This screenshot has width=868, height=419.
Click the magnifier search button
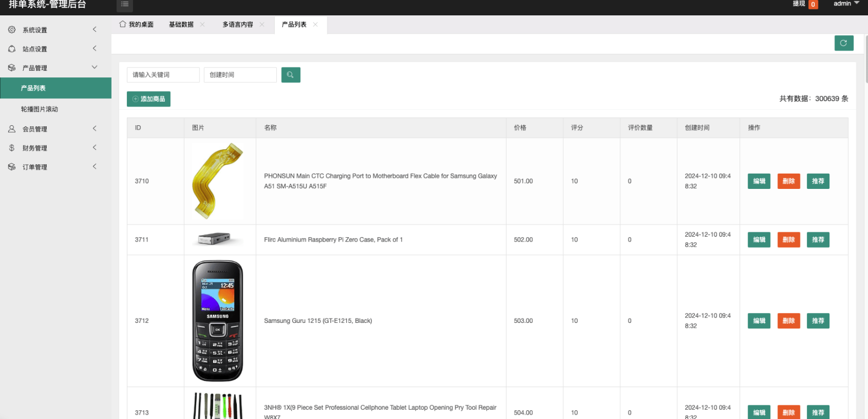click(291, 75)
